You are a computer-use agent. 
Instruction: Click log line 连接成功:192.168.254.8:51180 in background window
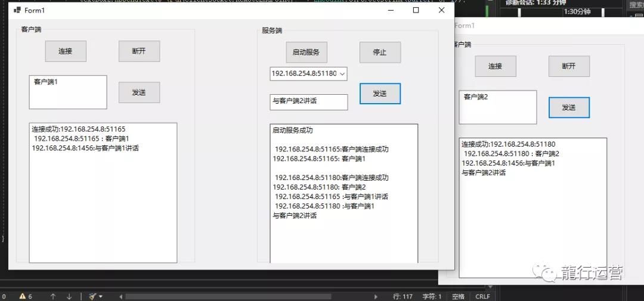[509, 144]
